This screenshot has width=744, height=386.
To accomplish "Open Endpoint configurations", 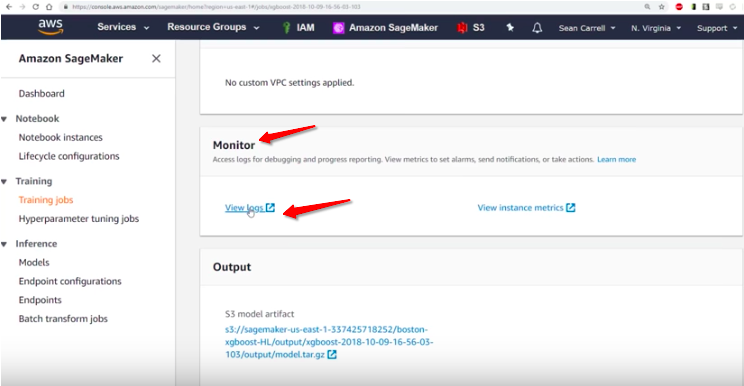I will [x=70, y=281].
